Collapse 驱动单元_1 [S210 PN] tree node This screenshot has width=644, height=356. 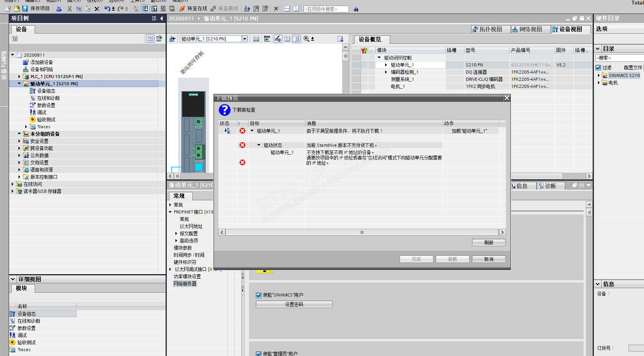coord(19,84)
